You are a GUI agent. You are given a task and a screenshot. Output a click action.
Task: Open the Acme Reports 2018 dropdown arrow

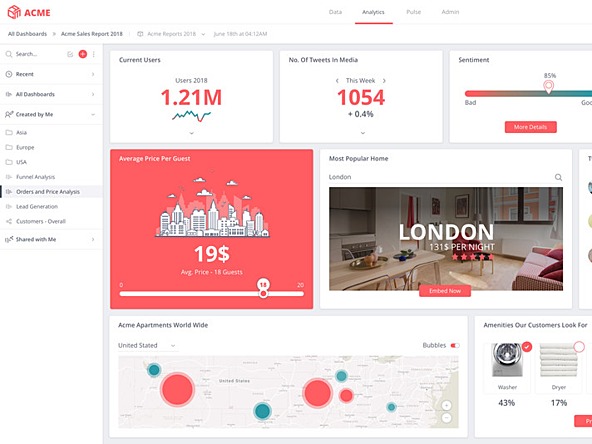click(203, 34)
